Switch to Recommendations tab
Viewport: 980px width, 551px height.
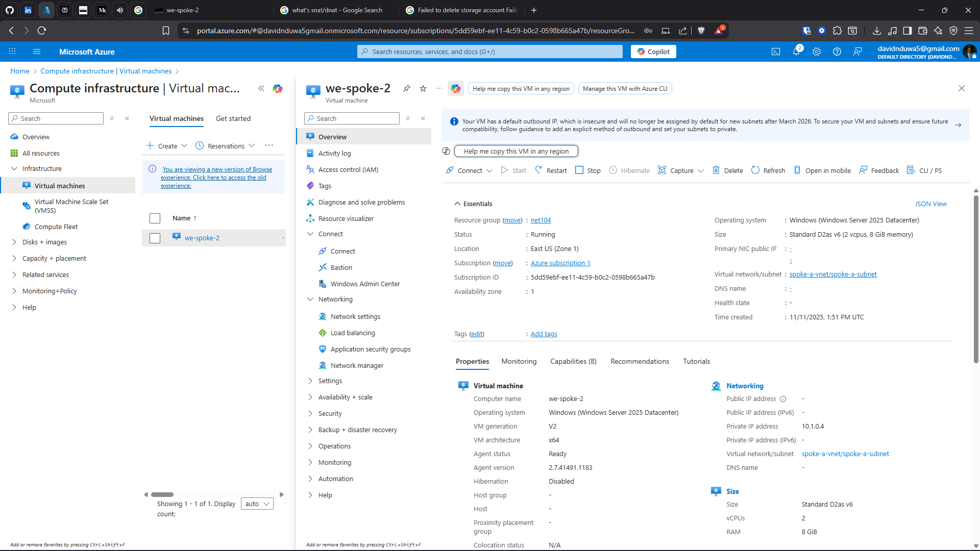(640, 361)
